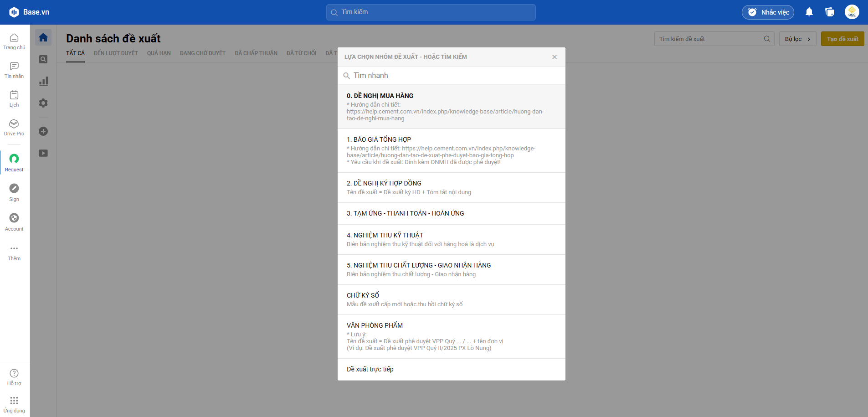868x417 pixels.
Task: Switch to the ĐÃ CHẤP THUẬN tab
Action: pyautogui.click(x=256, y=53)
